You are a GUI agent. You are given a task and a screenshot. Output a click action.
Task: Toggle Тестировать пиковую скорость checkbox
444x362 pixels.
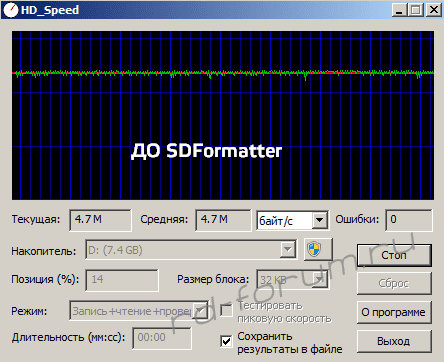[x=227, y=311]
